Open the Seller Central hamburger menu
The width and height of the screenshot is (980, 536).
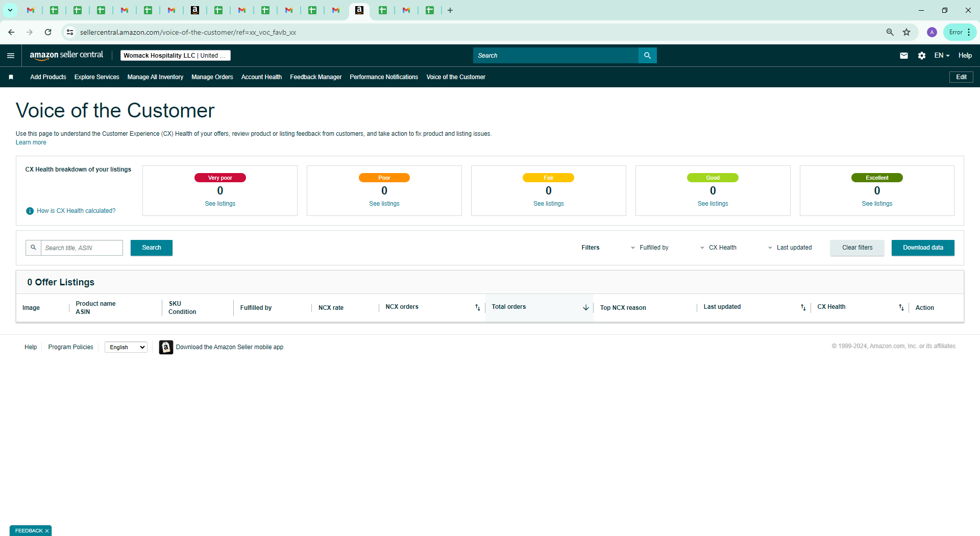11,56
